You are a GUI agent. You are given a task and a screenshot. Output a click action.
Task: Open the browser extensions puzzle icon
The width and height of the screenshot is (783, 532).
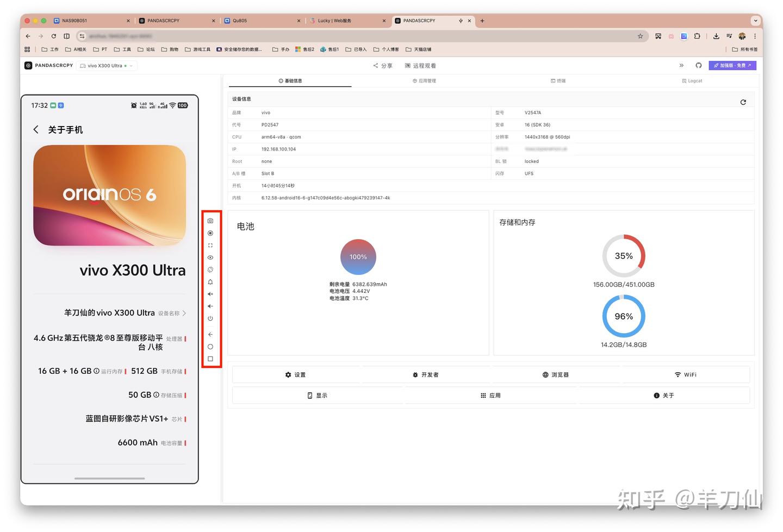[x=697, y=36]
